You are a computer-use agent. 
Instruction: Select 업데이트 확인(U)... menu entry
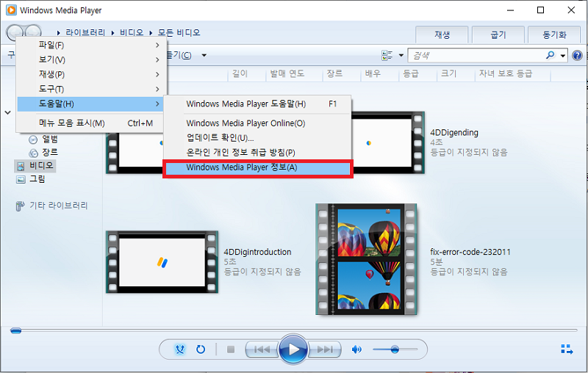pyautogui.click(x=257, y=138)
